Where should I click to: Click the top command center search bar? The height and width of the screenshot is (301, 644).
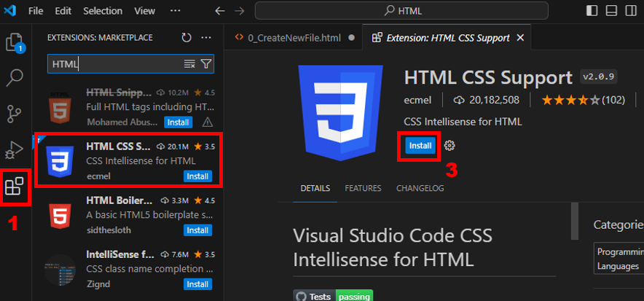(401, 11)
